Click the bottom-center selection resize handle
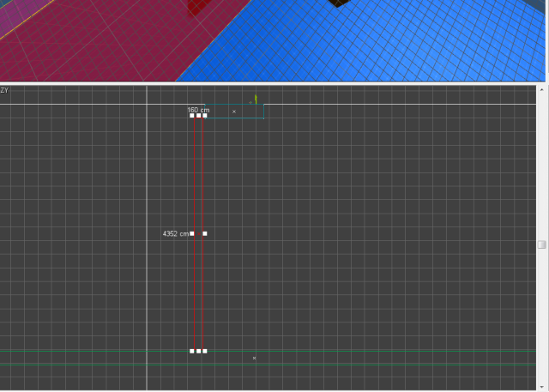This screenshot has height=392, width=549. pyautogui.click(x=198, y=351)
